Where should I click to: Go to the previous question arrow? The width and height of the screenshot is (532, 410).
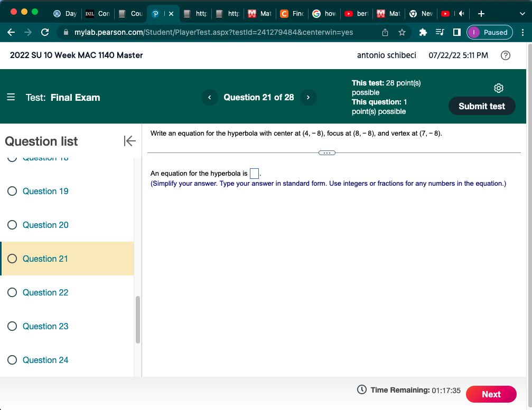209,97
